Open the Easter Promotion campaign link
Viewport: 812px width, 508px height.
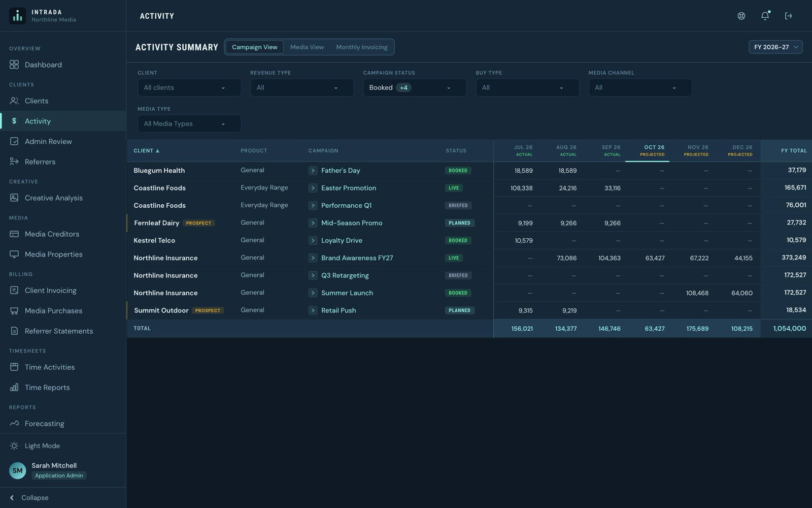[x=349, y=188]
